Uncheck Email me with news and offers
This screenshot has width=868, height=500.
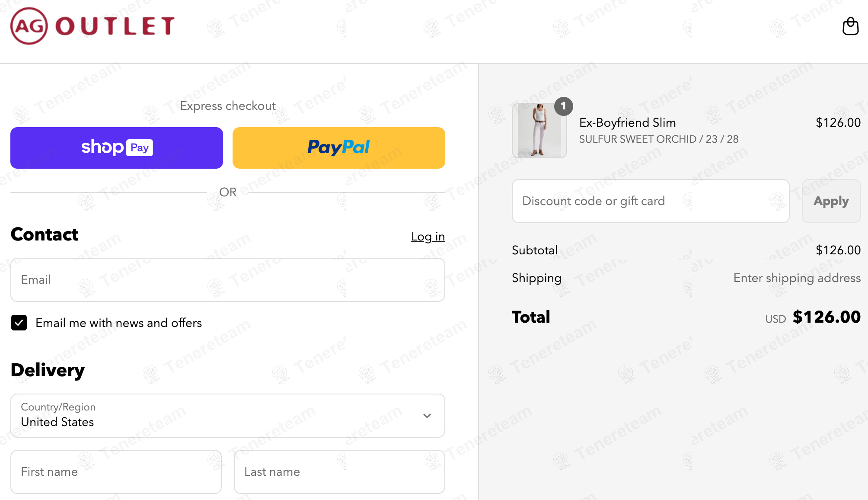(19, 323)
